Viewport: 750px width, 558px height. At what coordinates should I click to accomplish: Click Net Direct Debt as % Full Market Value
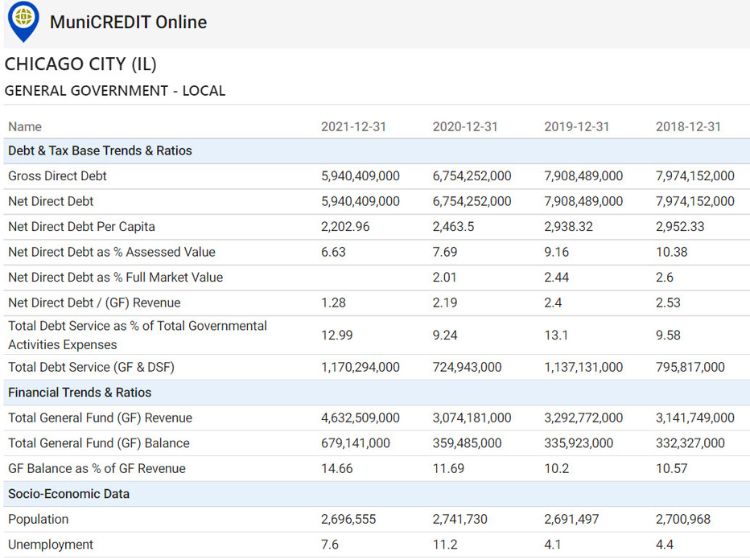coord(115,277)
